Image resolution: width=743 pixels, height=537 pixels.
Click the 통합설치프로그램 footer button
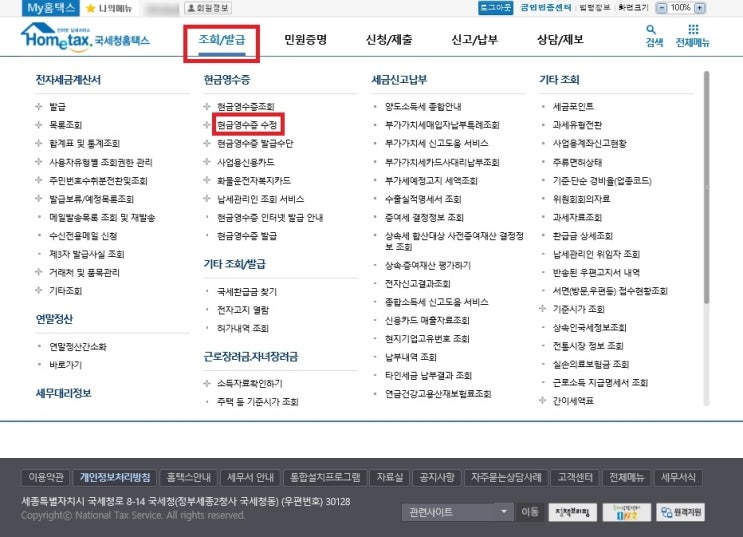point(325,477)
